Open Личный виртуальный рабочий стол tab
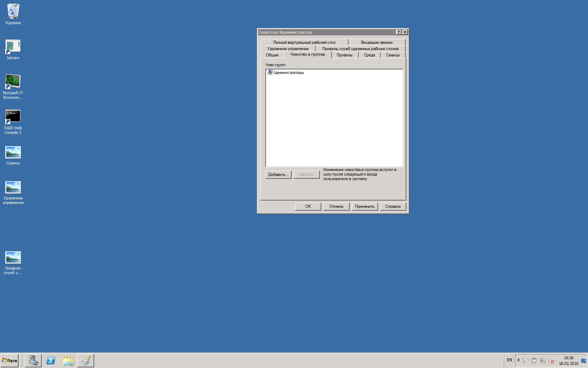 (x=304, y=42)
